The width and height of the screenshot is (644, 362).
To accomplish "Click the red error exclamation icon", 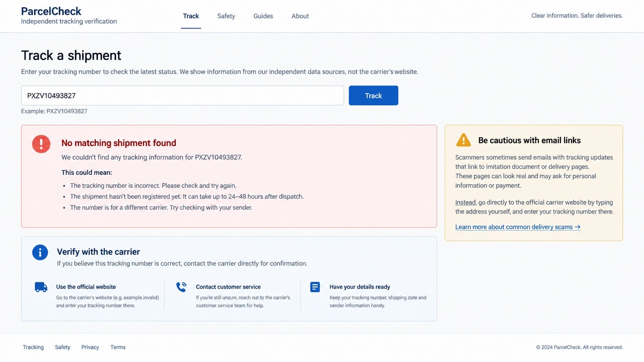I will click(x=41, y=144).
